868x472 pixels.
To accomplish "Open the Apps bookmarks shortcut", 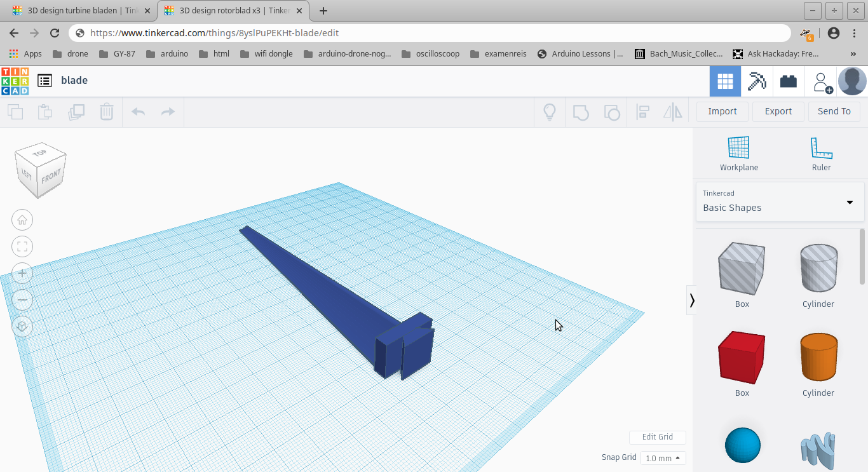I will point(25,54).
